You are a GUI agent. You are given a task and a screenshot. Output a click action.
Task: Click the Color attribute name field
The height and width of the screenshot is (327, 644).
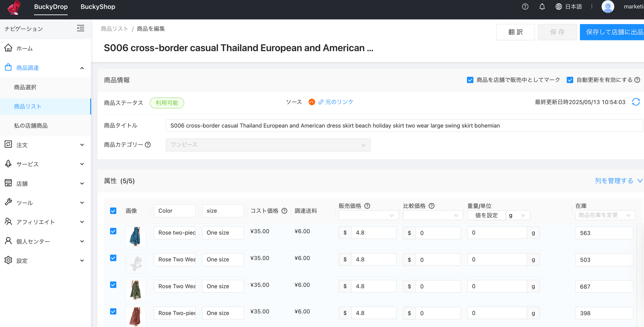[175, 211]
